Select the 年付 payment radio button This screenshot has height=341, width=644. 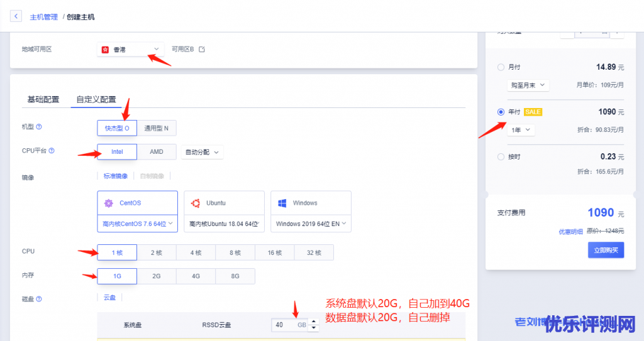point(501,112)
